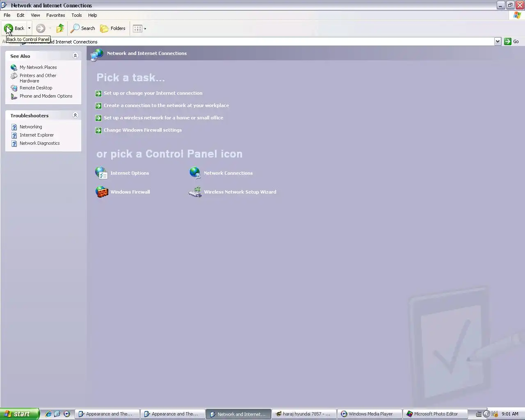Open the Internet Options label
The width and height of the screenshot is (525, 420).
pos(130,173)
